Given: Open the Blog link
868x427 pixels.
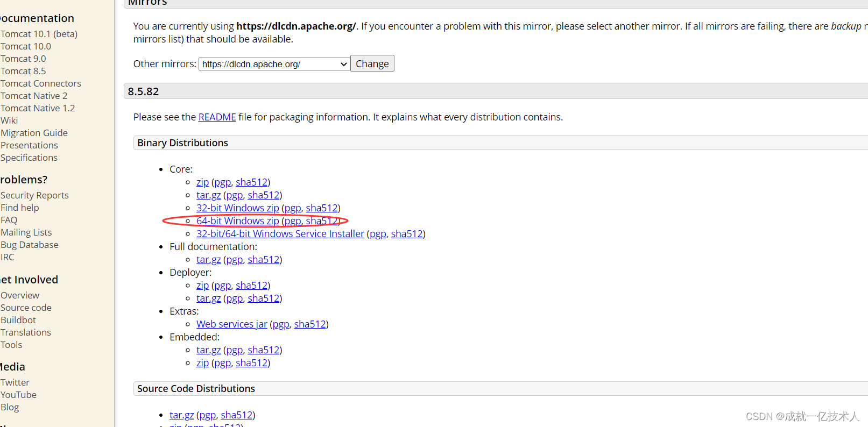Looking at the screenshot, I should 10,407.
